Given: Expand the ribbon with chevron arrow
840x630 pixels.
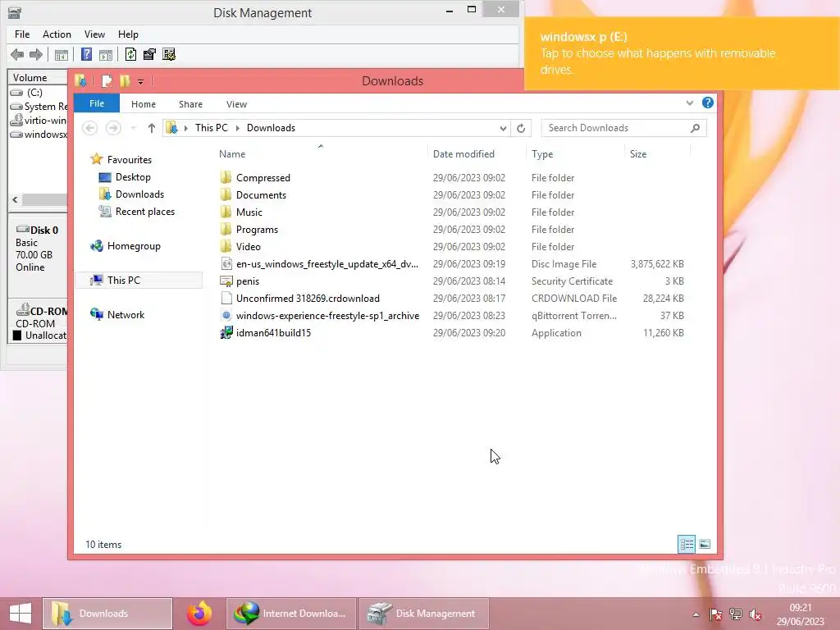Looking at the screenshot, I should [x=689, y=103].
